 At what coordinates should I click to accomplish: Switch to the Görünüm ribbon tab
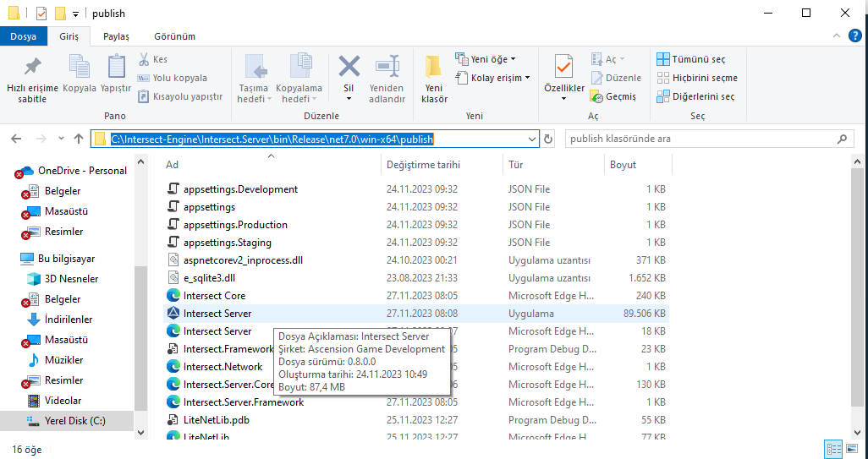[174, 36]
